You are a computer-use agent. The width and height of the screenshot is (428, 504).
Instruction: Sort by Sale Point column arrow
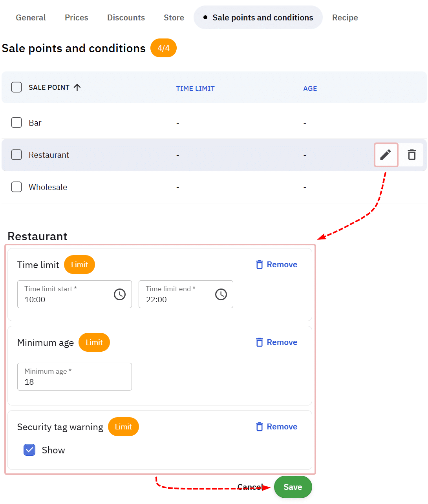(x=77, y=87)
